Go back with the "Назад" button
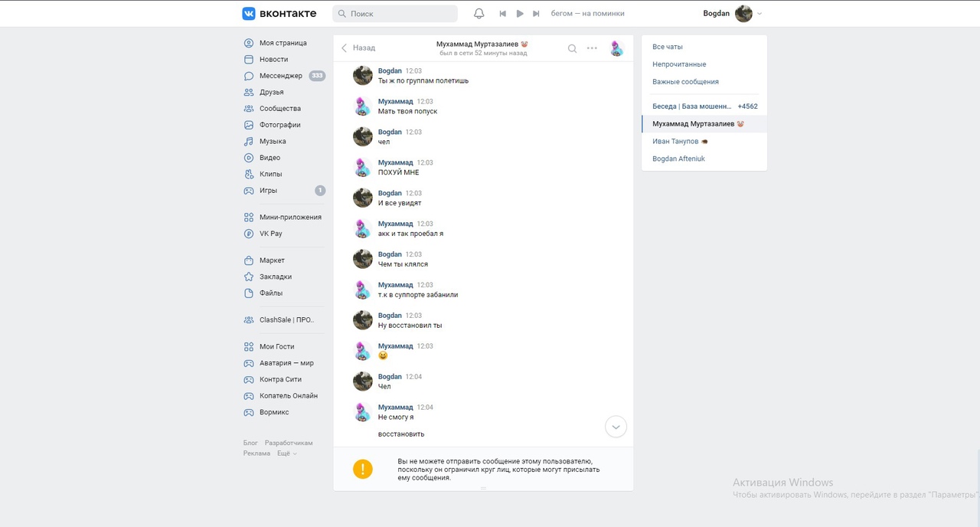This screenshot has width=980, height=527. [358, 47]
